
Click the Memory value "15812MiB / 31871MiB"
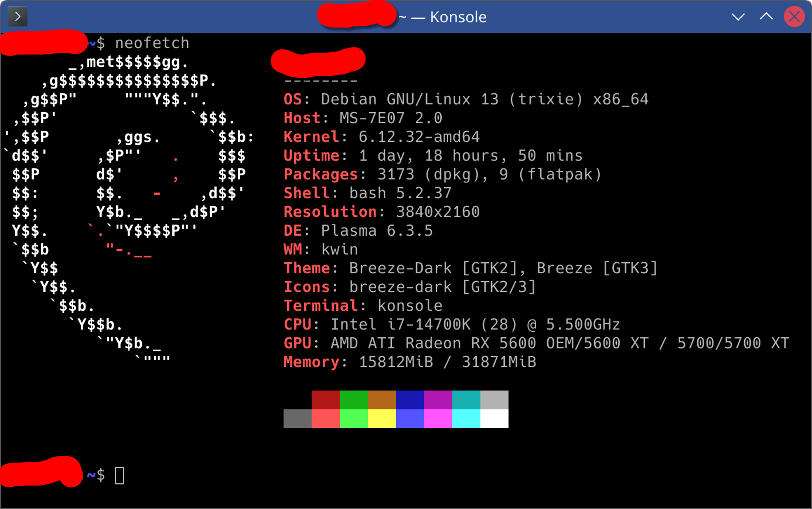coord(447,362)
